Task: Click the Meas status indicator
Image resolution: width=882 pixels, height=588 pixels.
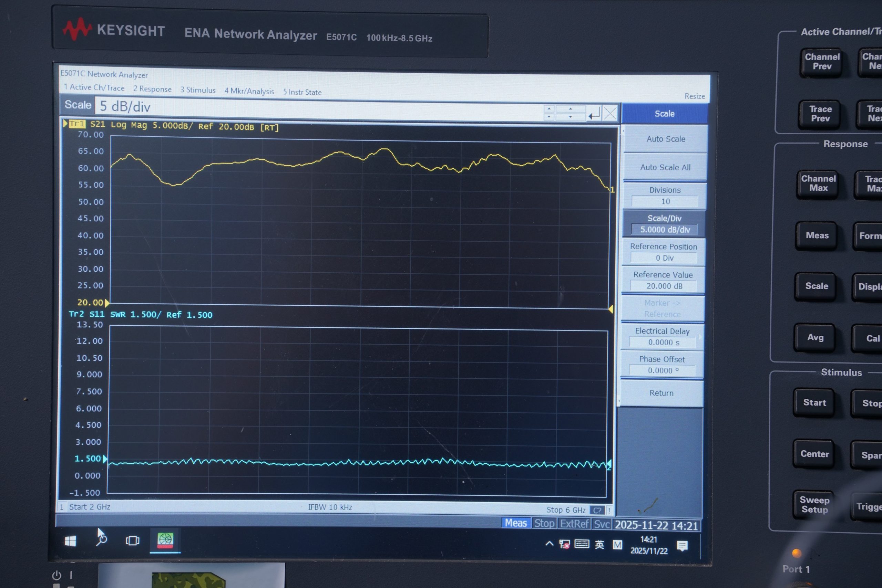Action: [x=516, y=523]
